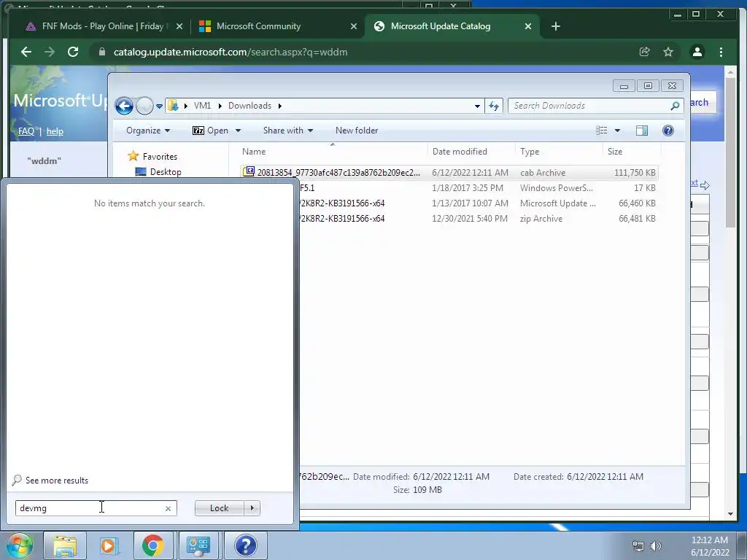The height and width of the screenshot is (560, 747).
Task: Switch to the Microsoft Community tab
Action: pyautogui.click(x=276, y=26)
